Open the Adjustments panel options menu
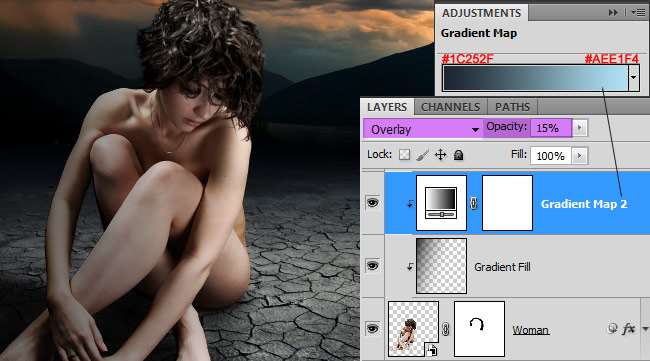Viewport: 650px width, 361px height. pos(638,13)
